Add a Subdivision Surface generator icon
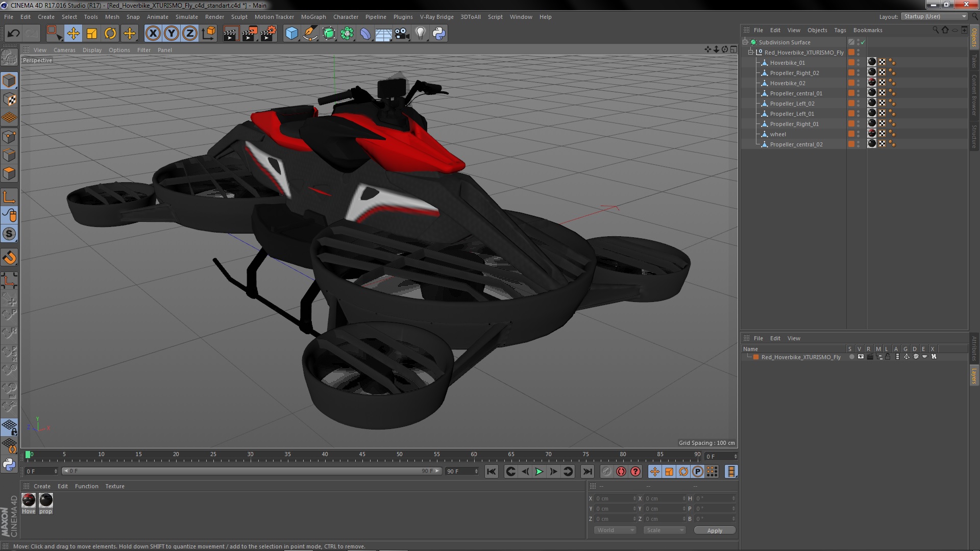Screen dimensions: 980x551 329,34
